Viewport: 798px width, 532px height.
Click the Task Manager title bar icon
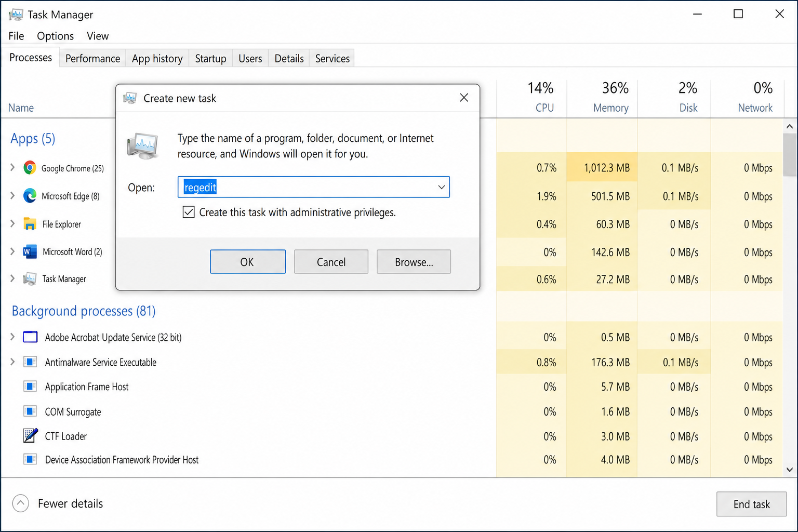[16, 15]
